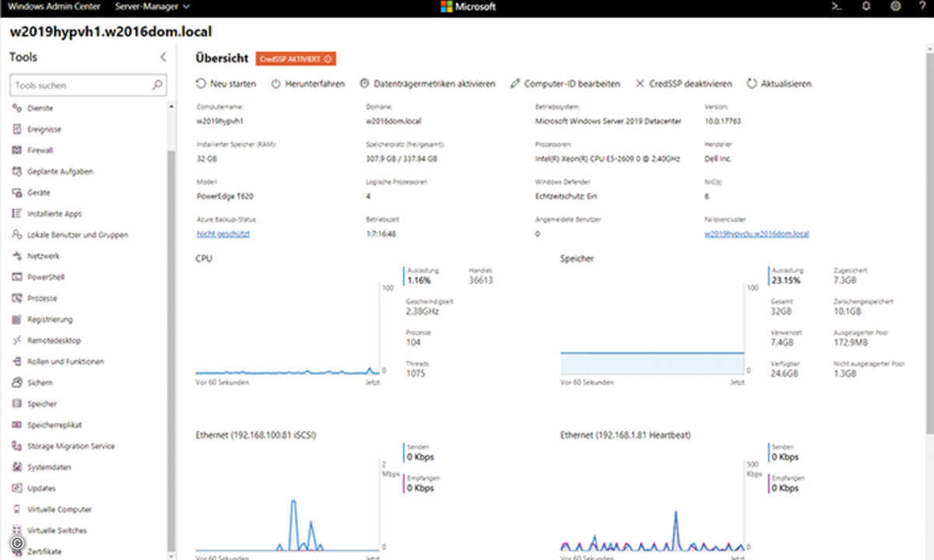Open settings with the gear icon
This screenshot has height=560, width=934.
[895, 6]
